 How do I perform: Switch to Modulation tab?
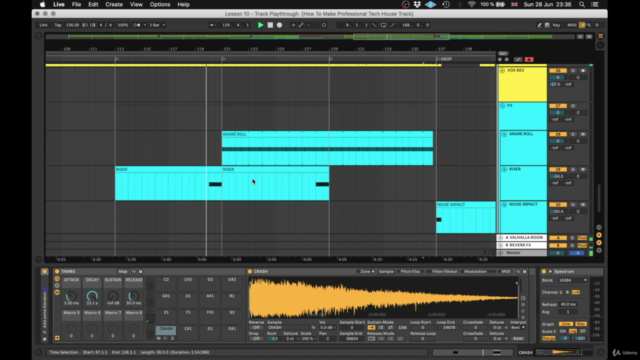(475, 271)
